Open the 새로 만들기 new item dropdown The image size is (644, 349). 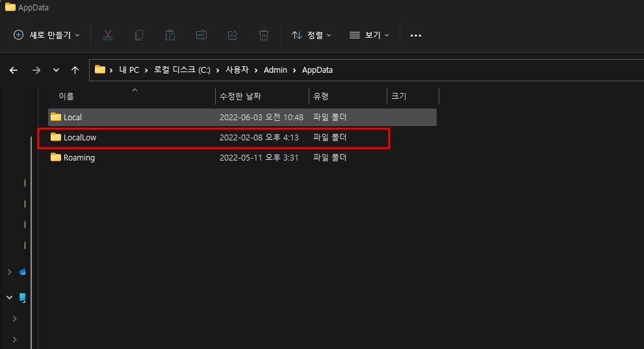tap(46, 35)
